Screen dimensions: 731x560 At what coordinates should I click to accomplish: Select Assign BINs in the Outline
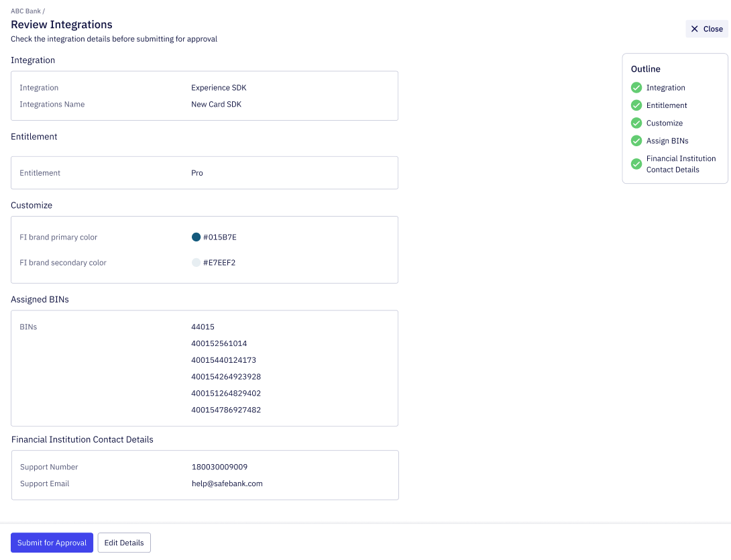pyautogui.click(x=667, y=141)
